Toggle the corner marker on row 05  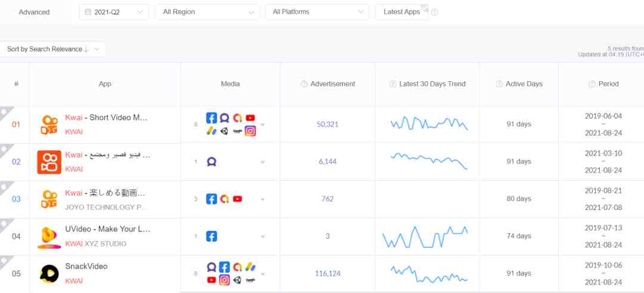point(4,262)
